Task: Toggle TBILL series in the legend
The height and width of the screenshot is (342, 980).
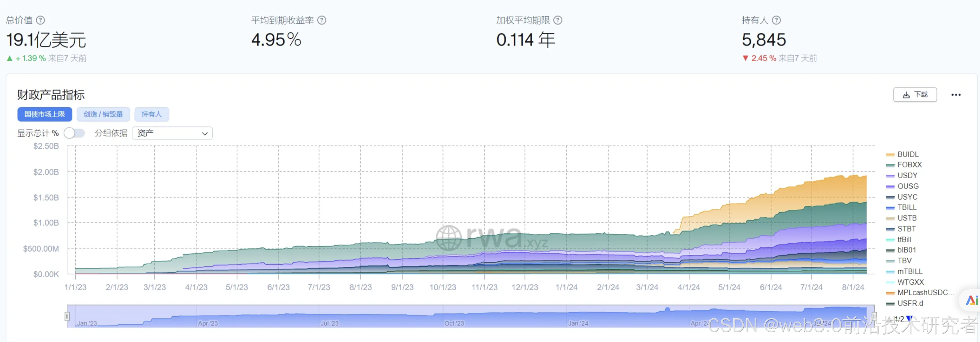Action: pos(901,207)
